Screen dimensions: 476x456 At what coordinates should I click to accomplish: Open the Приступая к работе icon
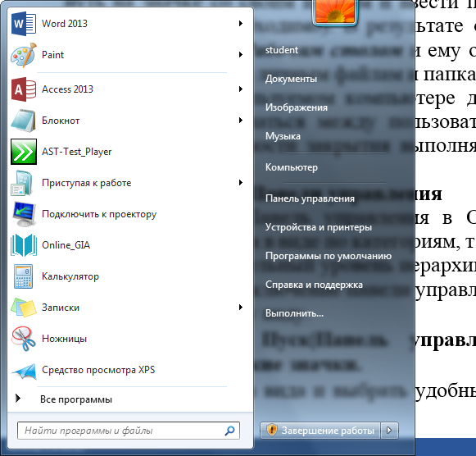click(22, 183)
